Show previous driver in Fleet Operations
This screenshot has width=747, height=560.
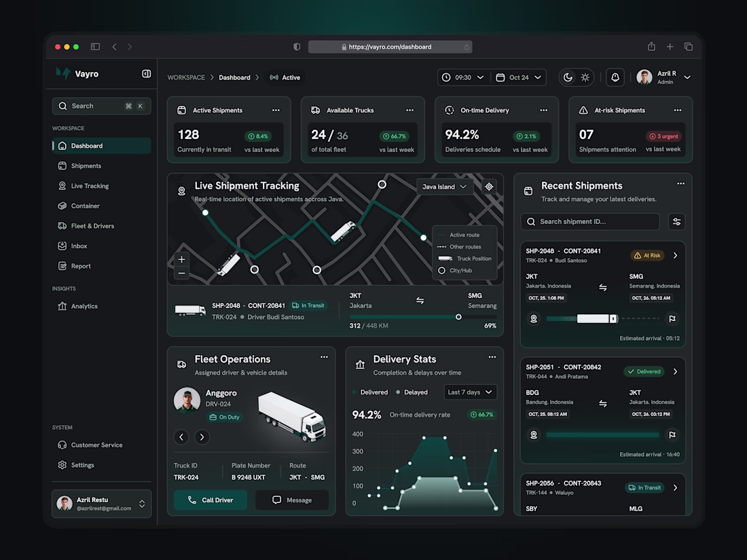tap(181, 436)
